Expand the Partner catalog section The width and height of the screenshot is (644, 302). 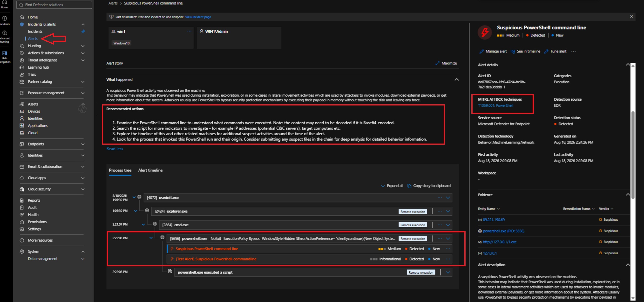click(83, 82)
